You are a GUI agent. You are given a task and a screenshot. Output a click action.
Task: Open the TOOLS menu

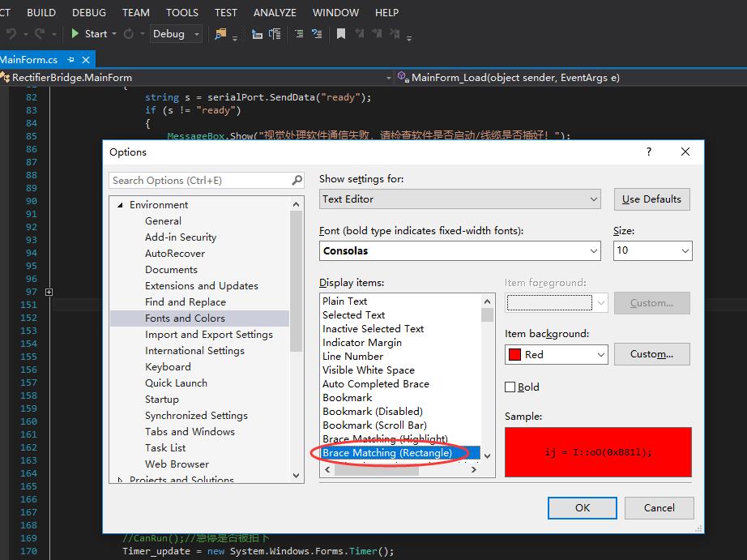click(x=182, y=12)
